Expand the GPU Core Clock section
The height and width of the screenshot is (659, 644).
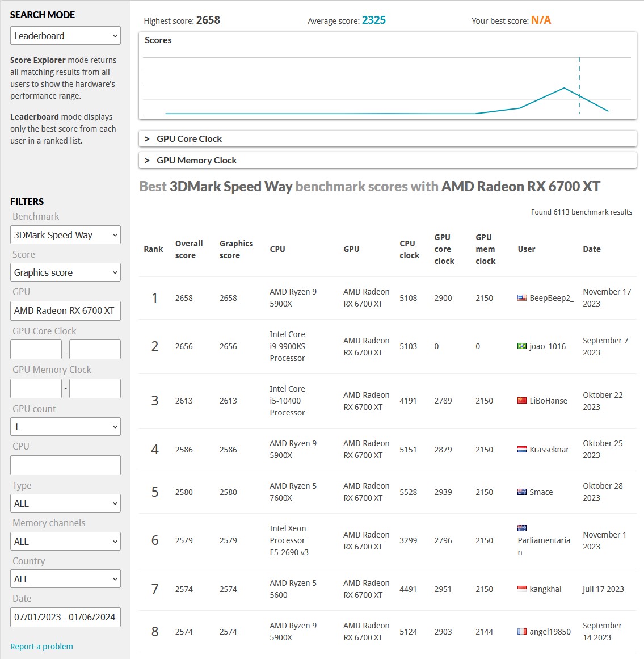[x=388, y=138]
